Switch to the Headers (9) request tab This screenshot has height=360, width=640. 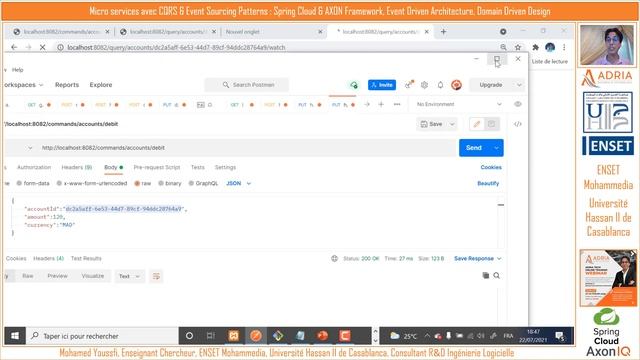76,167
